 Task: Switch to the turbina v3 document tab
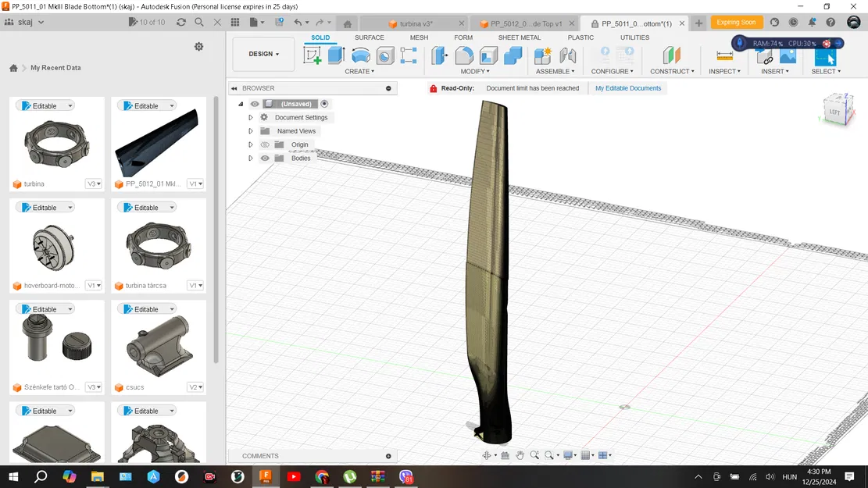pos(416,23)
